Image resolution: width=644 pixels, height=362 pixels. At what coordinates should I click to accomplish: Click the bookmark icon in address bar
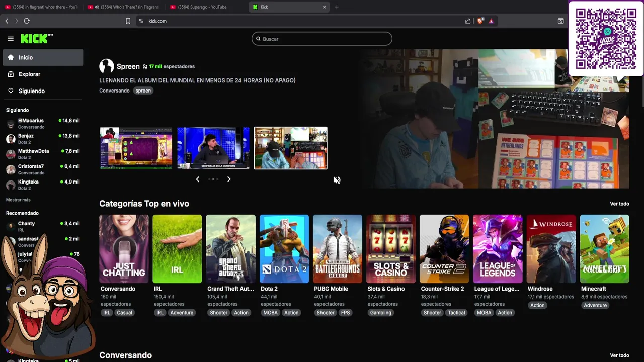128,21
